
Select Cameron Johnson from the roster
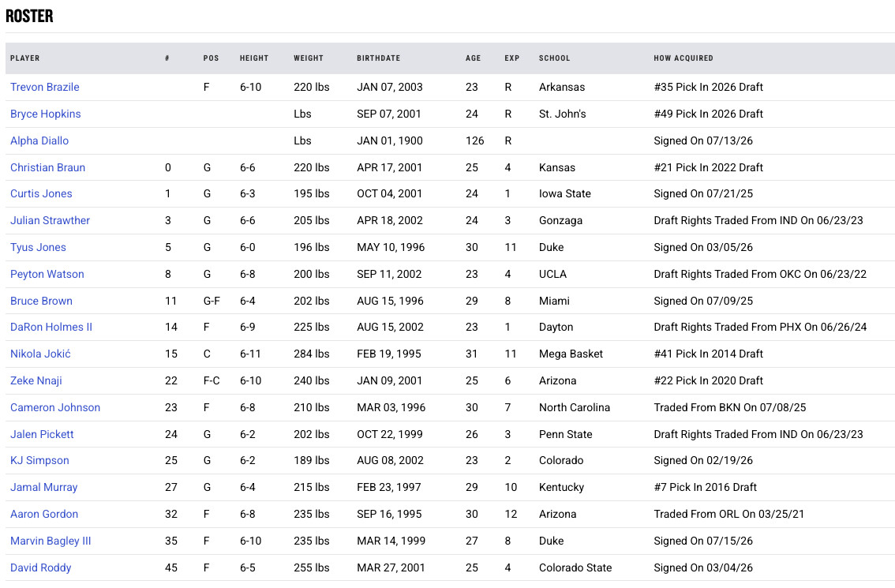tap(55, 408)
